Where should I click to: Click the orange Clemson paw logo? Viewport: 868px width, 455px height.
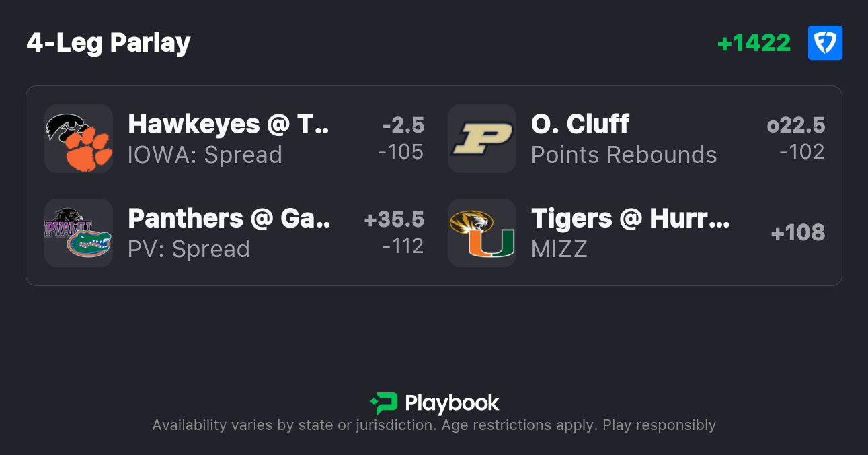click(x=90, y=151)
